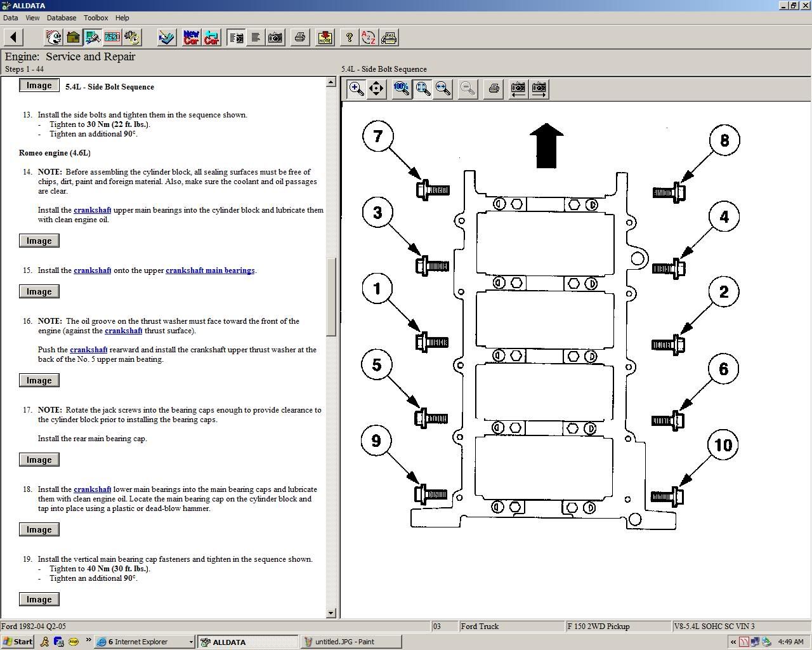Print the diagram using image toolbar printer
The height and width of the screenshot is (650, 812).
click(x=494, y=89)
